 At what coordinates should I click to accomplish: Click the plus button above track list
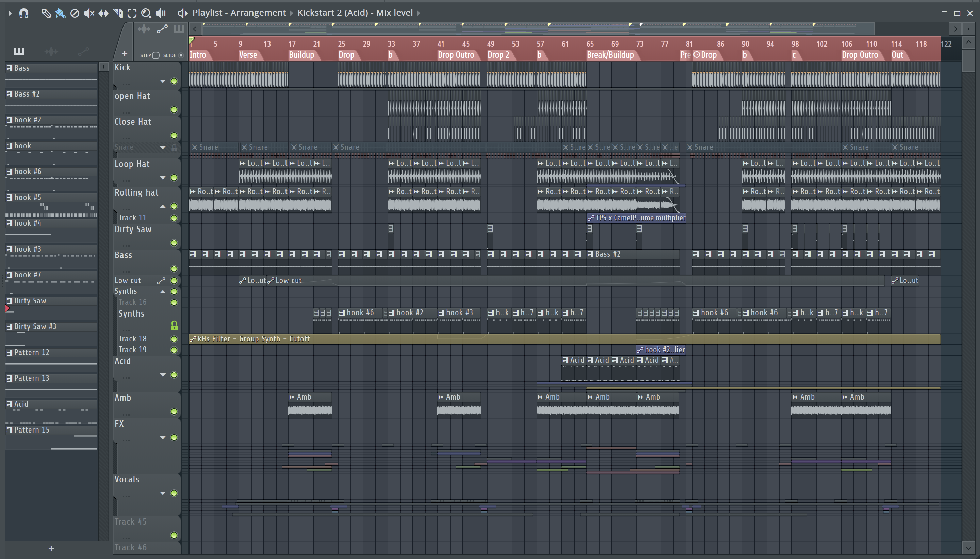[x=124, y=53]
